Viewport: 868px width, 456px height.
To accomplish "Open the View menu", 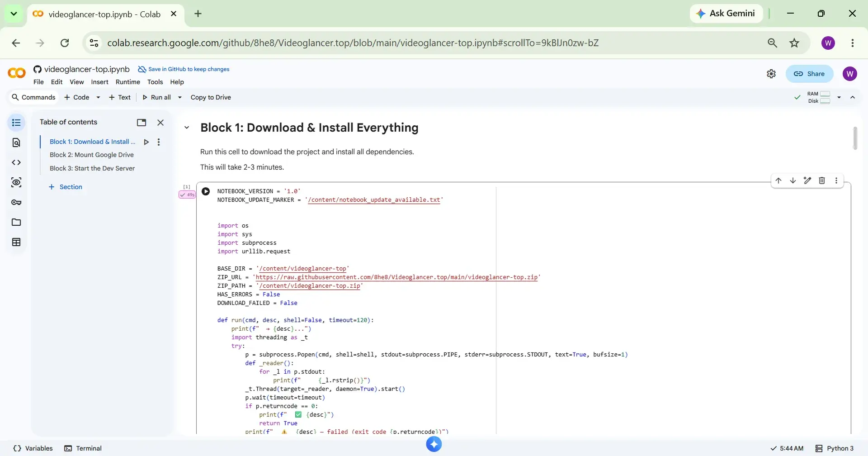I will 76,82.
